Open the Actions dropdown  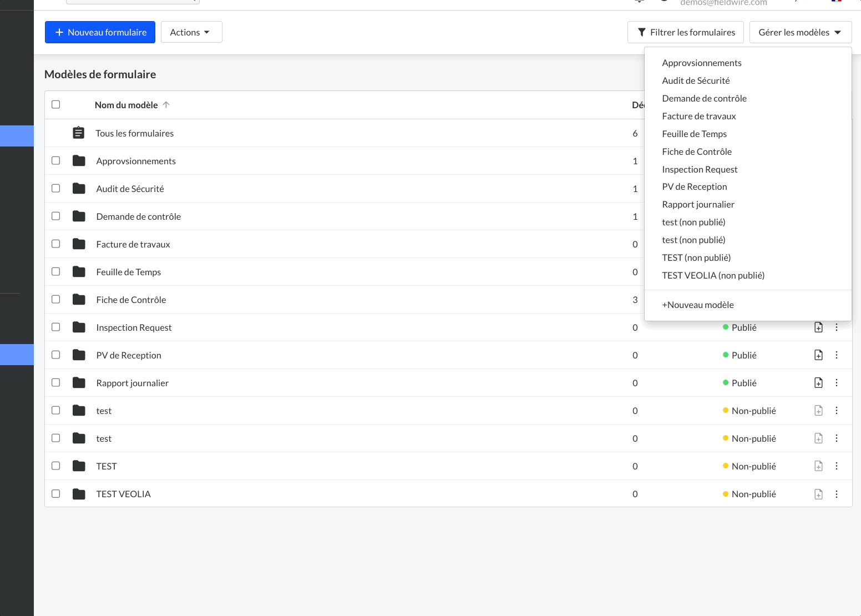coord(191,32)
